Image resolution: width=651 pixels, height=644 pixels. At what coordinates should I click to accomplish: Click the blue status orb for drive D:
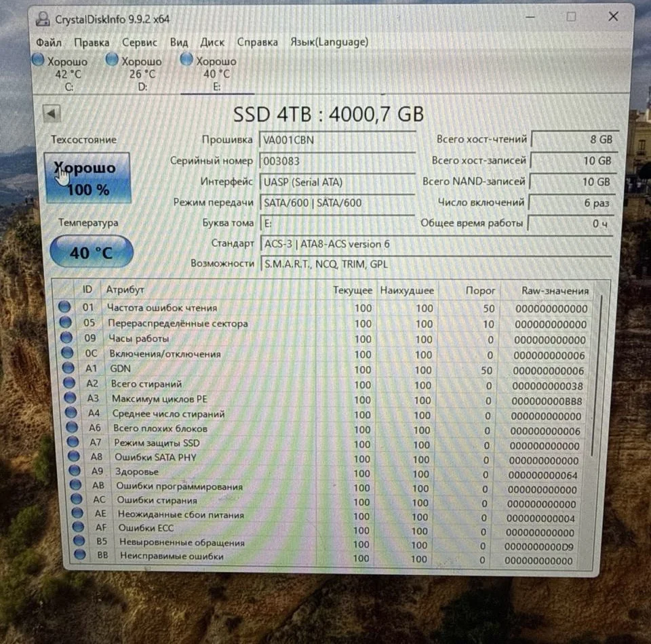(112, 60)
